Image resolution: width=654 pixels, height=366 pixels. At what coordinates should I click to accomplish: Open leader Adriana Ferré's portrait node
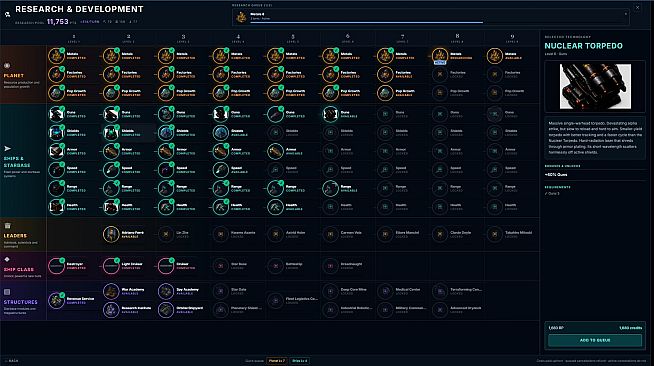pos(111,234)
